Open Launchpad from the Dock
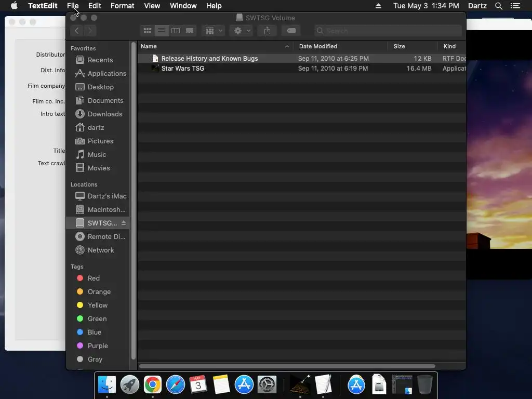The height and width of the screenshot is (399, 532). (129, 384)
